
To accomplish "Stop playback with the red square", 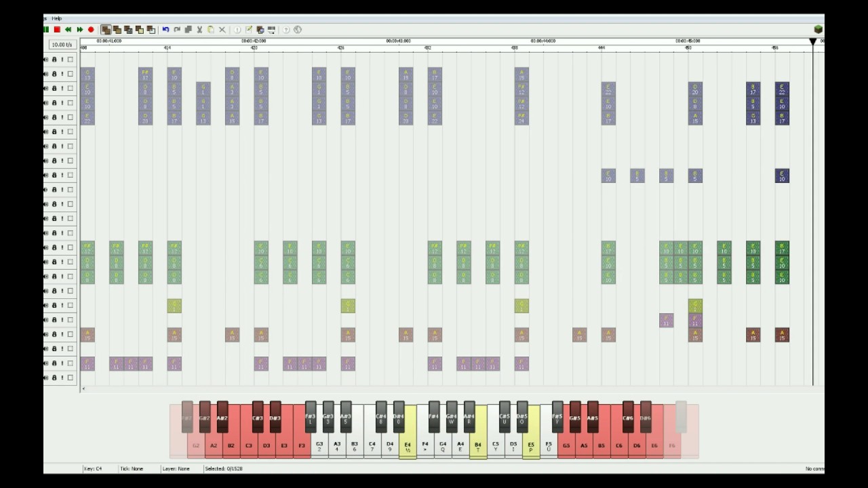I will click(57, 30).
